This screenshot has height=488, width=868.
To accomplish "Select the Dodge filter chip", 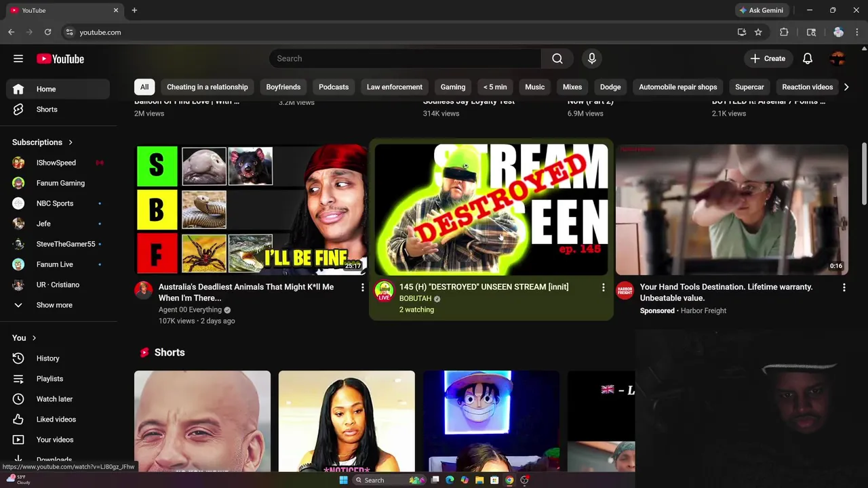I will (x=610, y=87).
